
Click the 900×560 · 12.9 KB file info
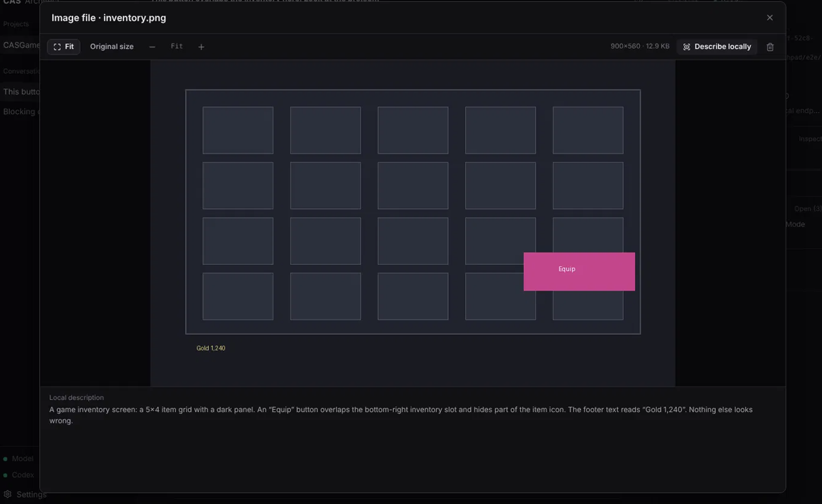click(640, 47)
